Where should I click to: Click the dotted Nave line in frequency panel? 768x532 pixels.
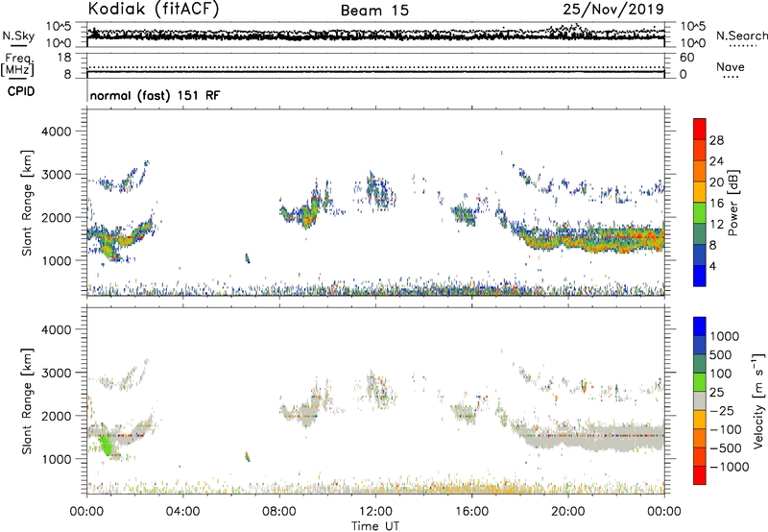(375, 67)
